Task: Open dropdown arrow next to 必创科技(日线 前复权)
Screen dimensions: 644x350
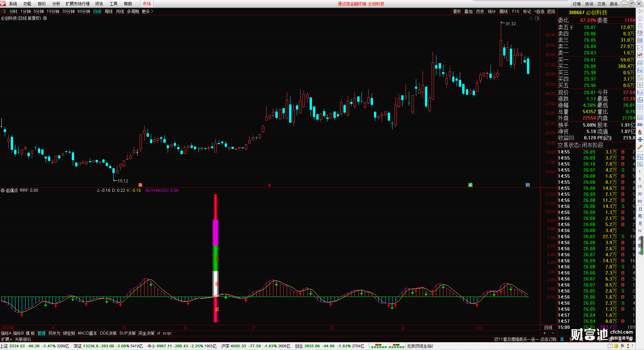Action: tap(45, 18)
